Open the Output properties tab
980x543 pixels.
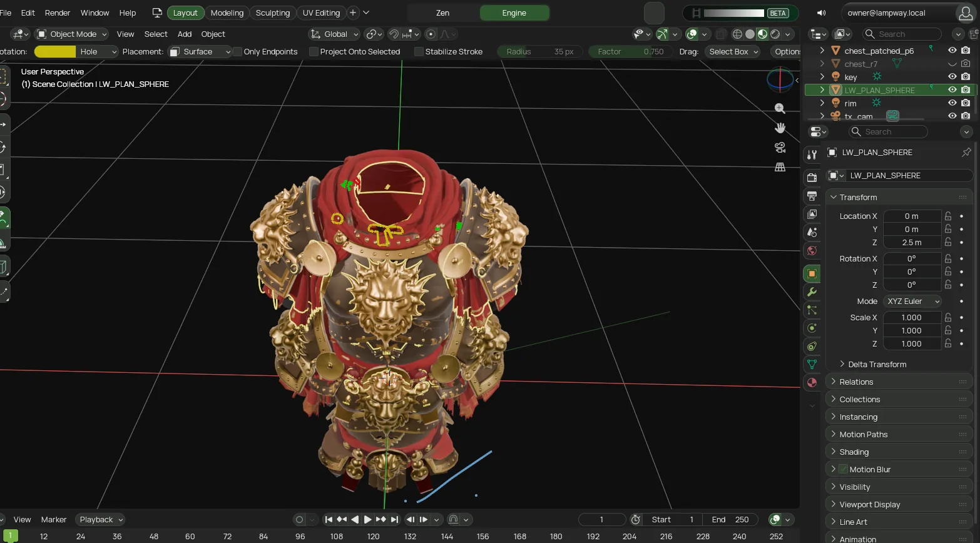click(x=812, y=196)
